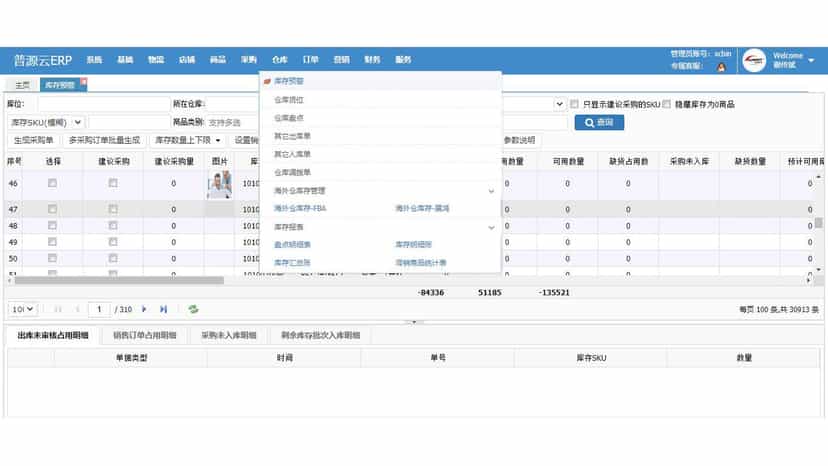Open the 物流 menu in the top bar
The image size is (828, 466).
click(x=156, y=60)
